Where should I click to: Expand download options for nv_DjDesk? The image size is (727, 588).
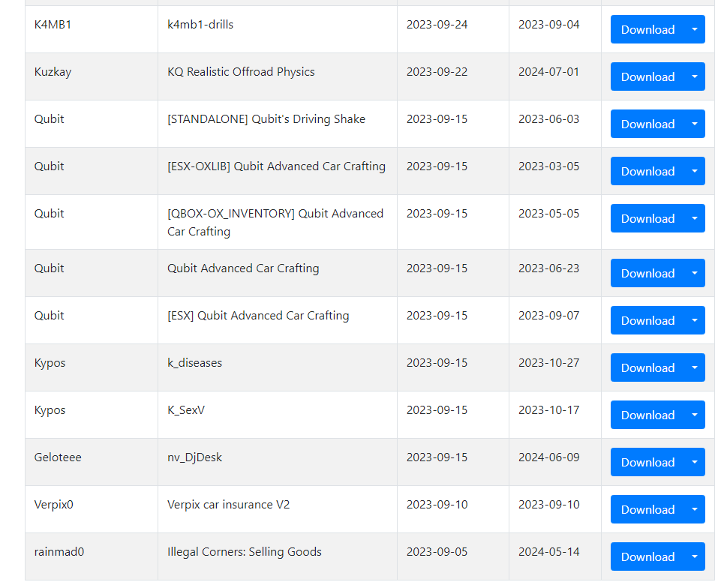(695, 463)
